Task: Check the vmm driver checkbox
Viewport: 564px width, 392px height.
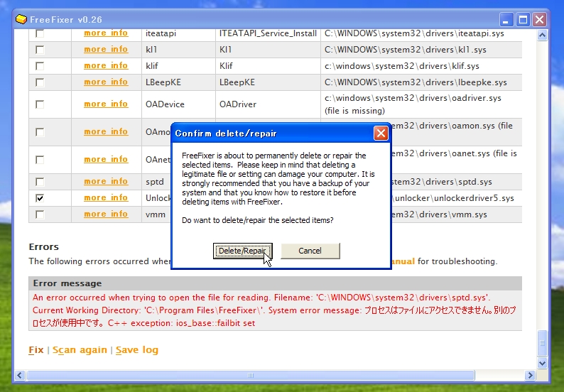Action: click(x=40, y=214)
